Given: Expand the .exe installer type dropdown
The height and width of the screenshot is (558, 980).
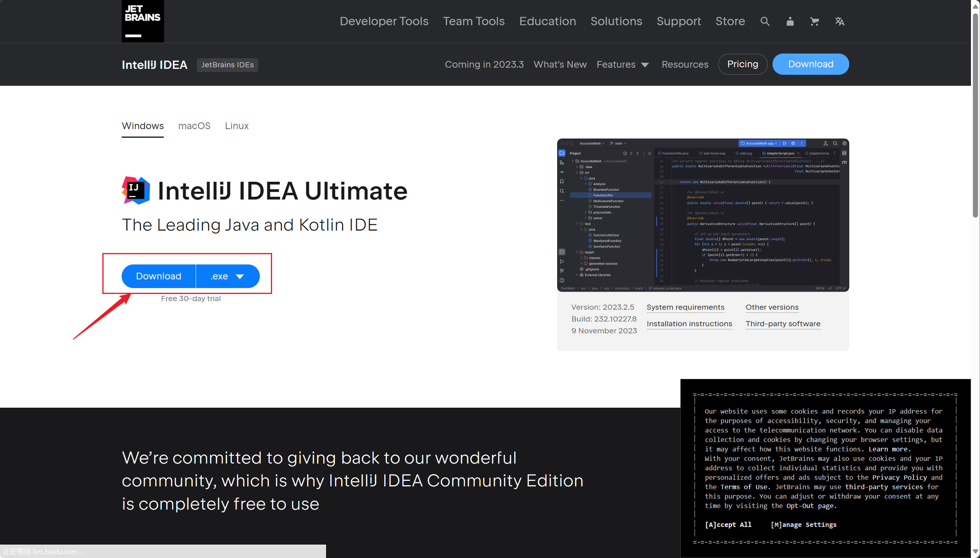Looking at the screenshot, I should tap(228, 276).
